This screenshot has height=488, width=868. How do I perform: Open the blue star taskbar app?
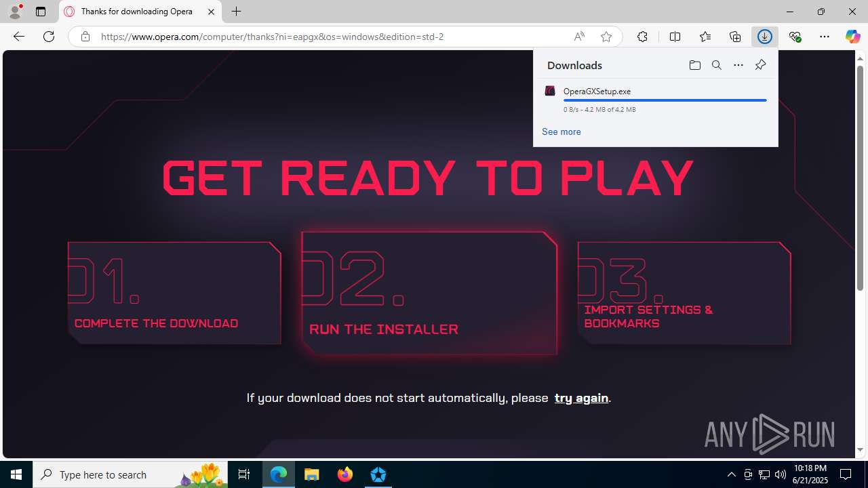pyautogui.click(x=378, y=474)
